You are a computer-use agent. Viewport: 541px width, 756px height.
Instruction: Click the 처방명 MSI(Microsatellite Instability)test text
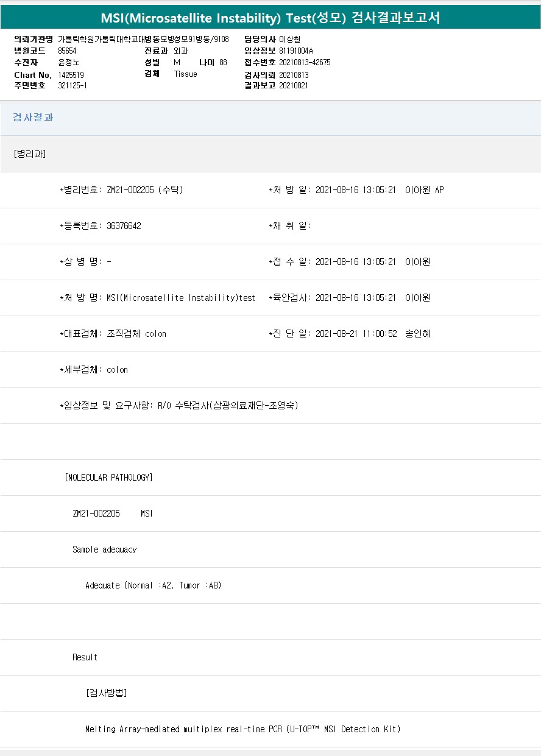[157, 298]
